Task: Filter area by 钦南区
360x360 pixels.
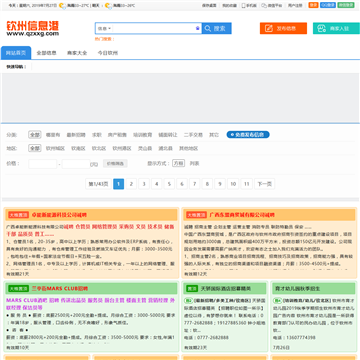Action: (78, 148)
